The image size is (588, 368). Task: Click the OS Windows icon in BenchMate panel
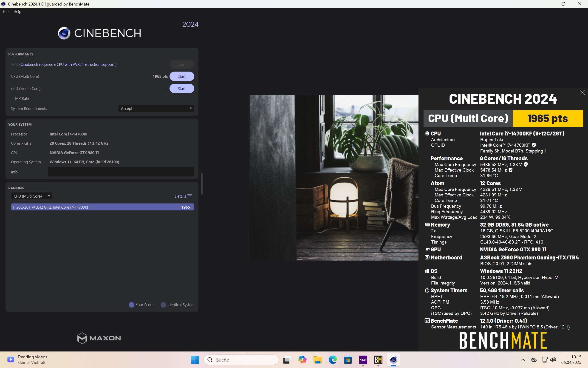[x=427, y=271]
